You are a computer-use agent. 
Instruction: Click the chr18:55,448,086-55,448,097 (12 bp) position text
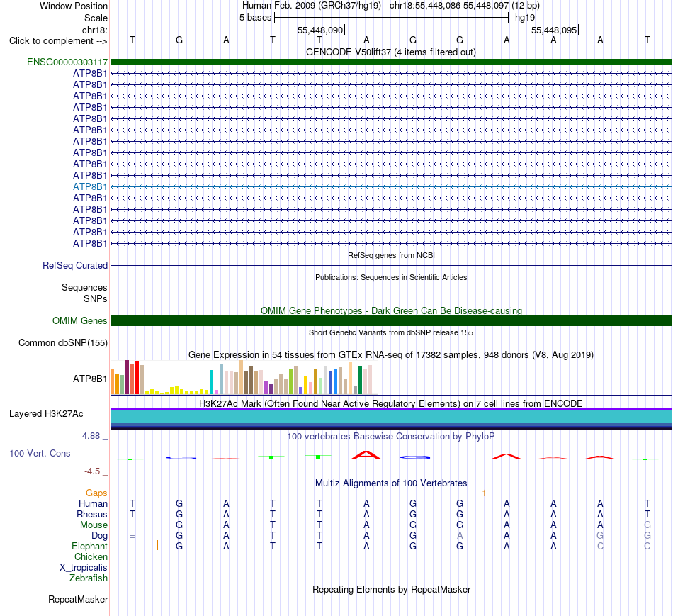[465, 6]
